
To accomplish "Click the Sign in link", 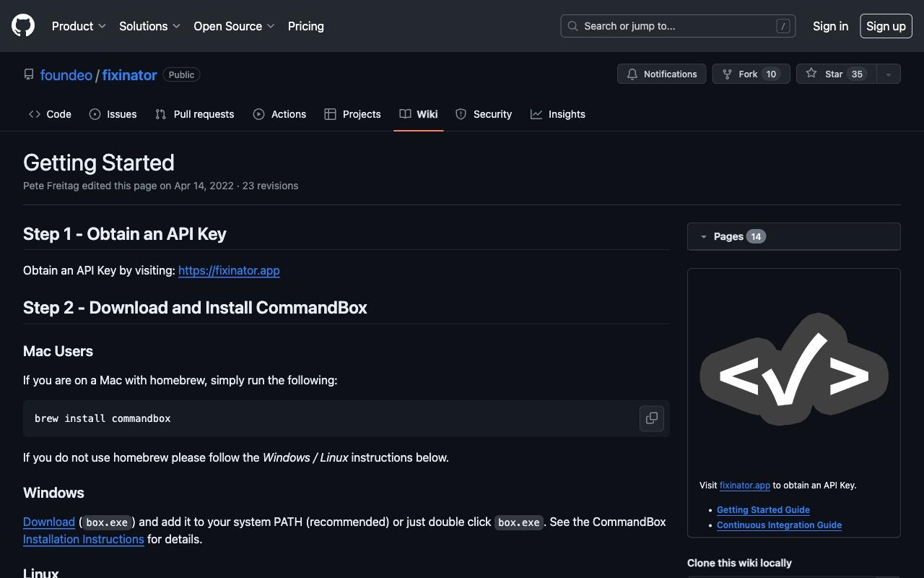I will [830, 26].
